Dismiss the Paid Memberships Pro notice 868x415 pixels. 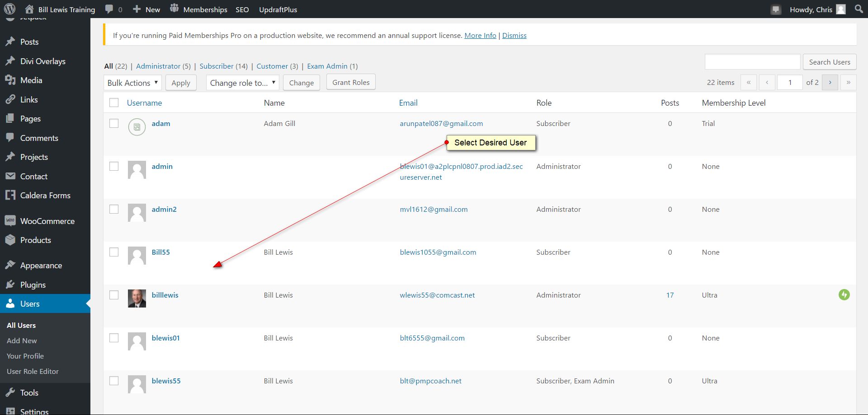(514, 35)
